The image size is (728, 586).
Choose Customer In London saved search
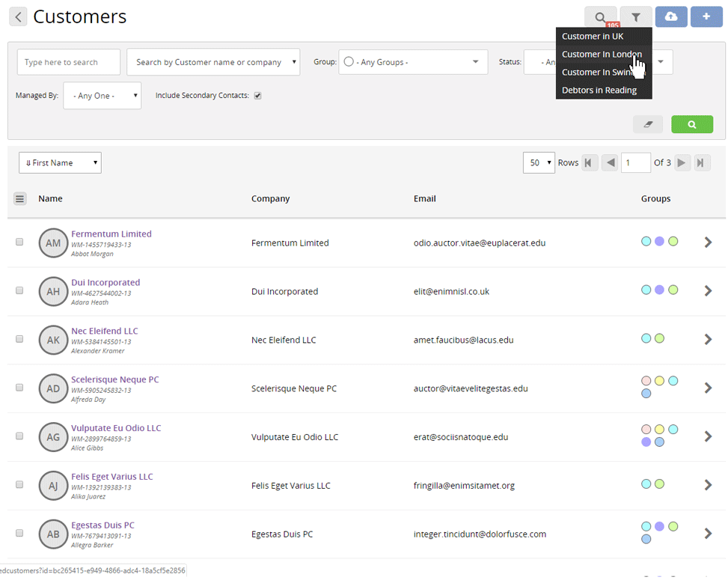point(604,55)
